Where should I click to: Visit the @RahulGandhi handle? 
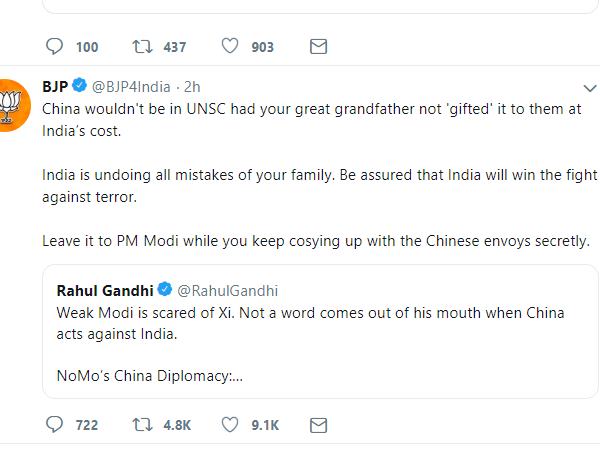coord(228,291)
